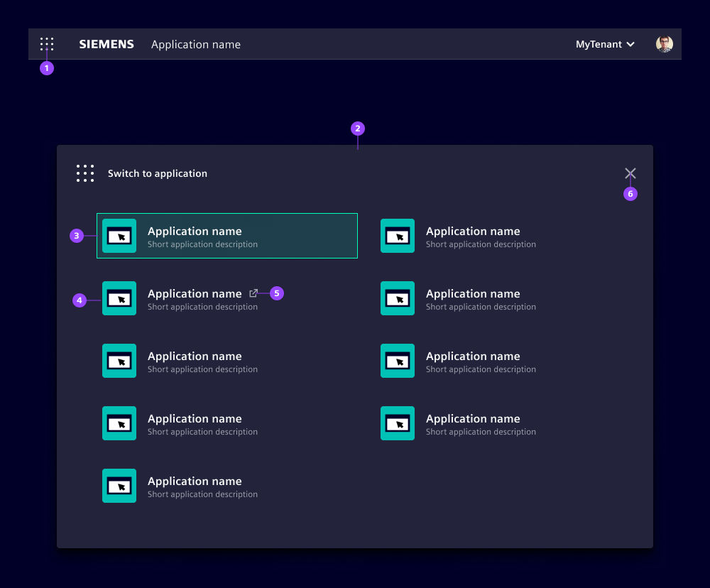Close the Switch to application dialog
This screenshot has height=588, width=710.
(x=630, y=173)
